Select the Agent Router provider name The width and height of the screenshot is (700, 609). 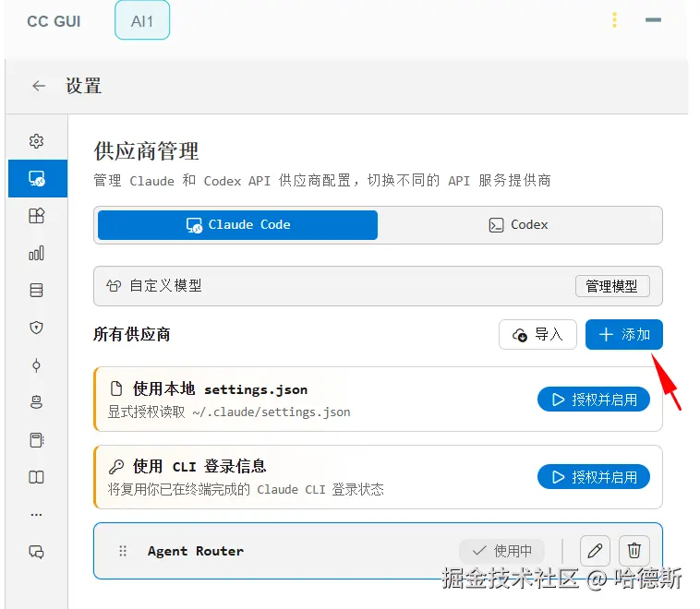[196, 551]
